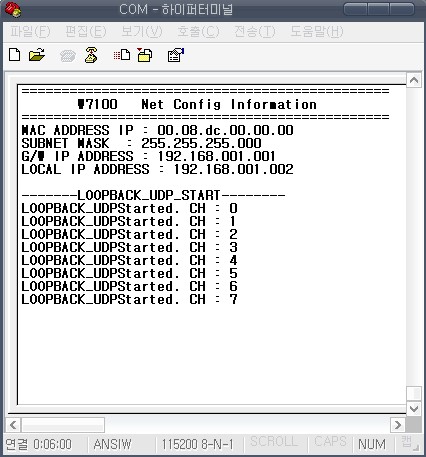
Task: Open the 호출(C) menu
Action: pos(198,32)
